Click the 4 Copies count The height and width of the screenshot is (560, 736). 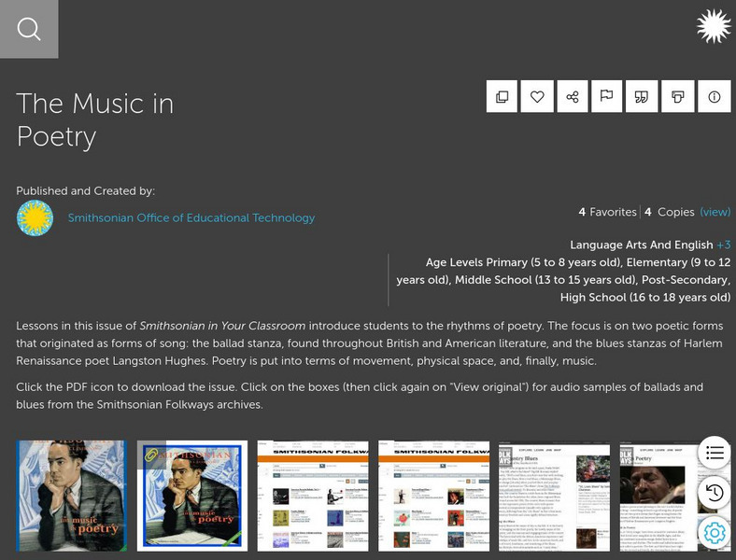click(670, 212)
